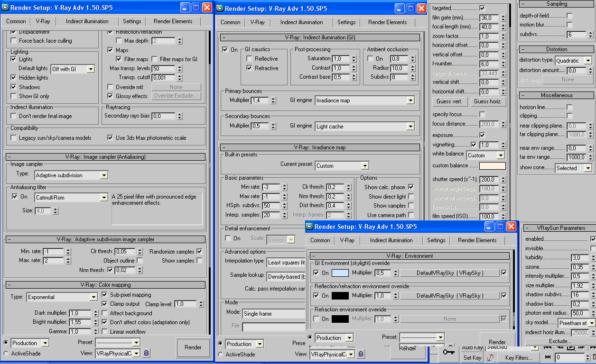Click GI skylight light-blue color swatch
This screenshot has width=596, height=364.
[x=340, y=273]
